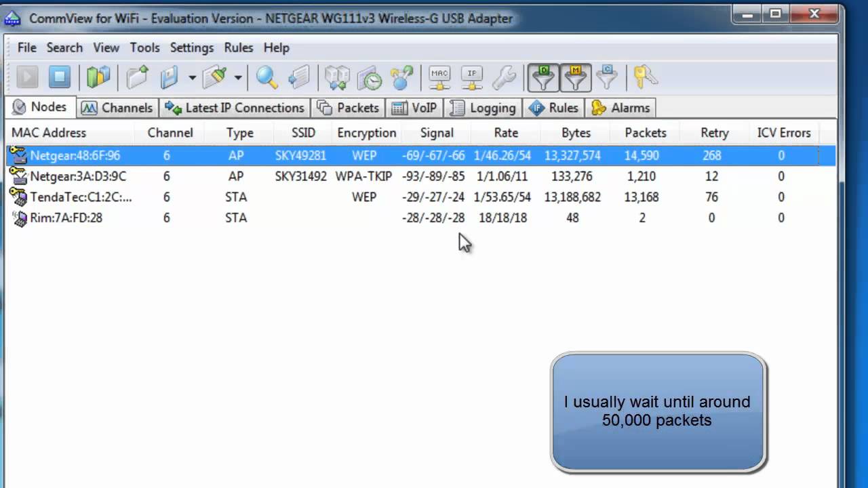Viewport: 868px width, 488px height.
Task: Switch to the Rules tab
Action: pyautogui.click(x=553, y=108)
